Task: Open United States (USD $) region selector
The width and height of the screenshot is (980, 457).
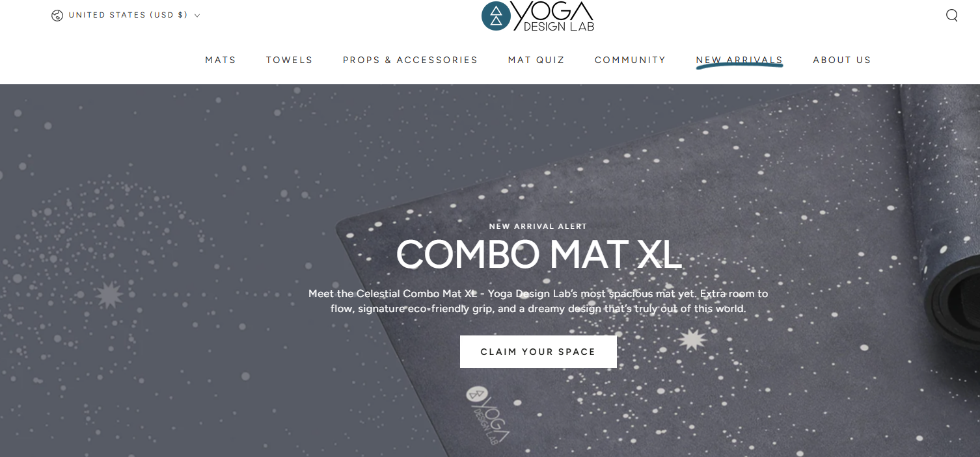Action: 126,15
